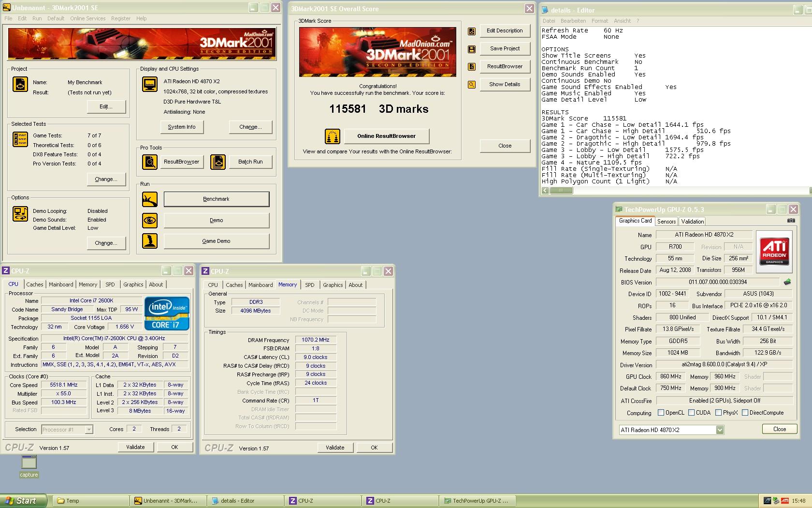Switch to the TechPowerUp GPU-Z taskbar item
The image size is (812, 508).
pyautogui.click(x=478, y=501)
